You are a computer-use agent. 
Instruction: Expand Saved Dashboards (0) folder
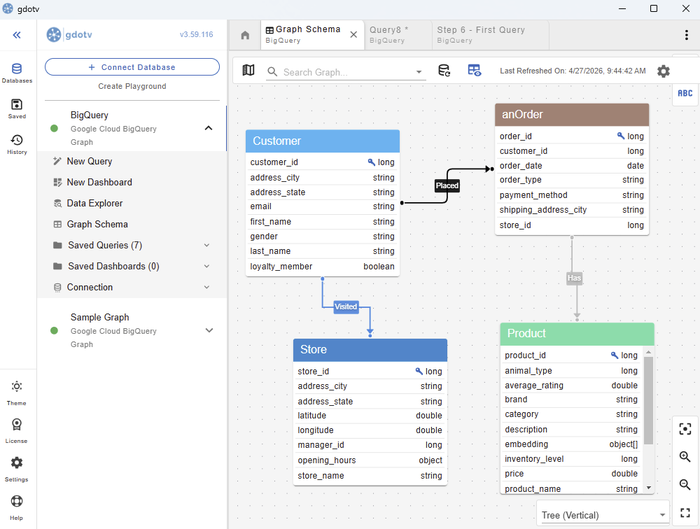tap(206, 266)
